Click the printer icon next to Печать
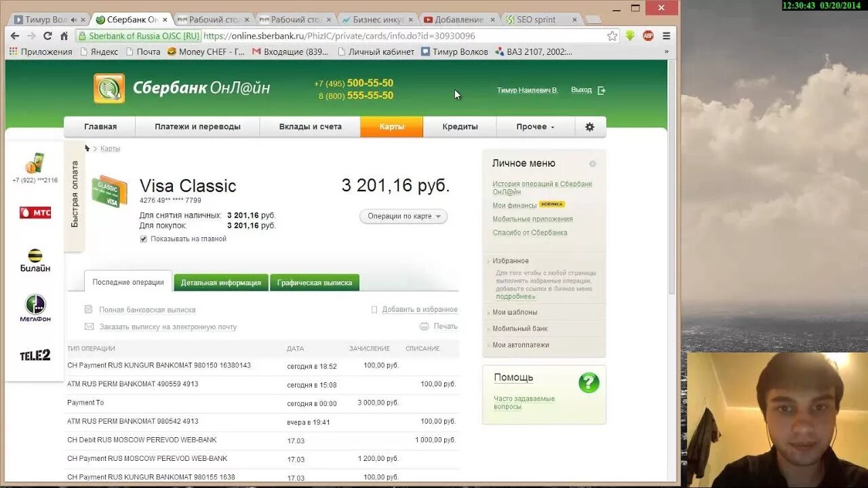Image resolution: width=868 pixels, height=488 pixels. point(425,326)
